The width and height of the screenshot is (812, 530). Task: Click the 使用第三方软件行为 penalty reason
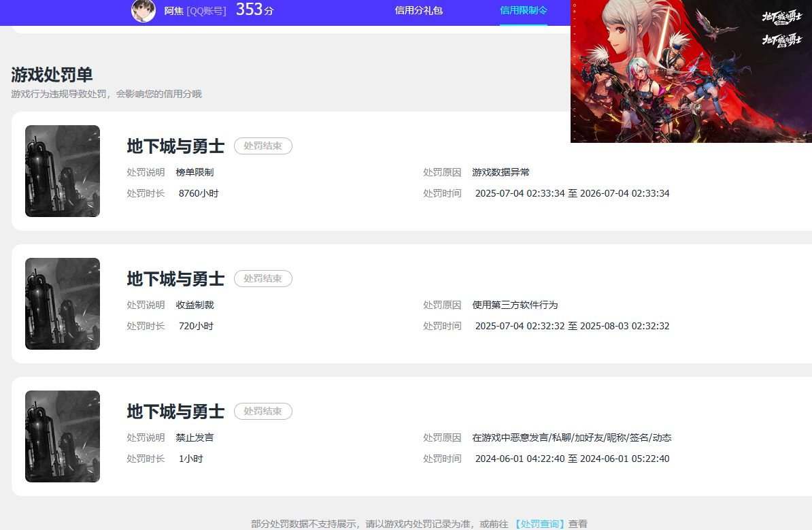click(x=515, y=305)
